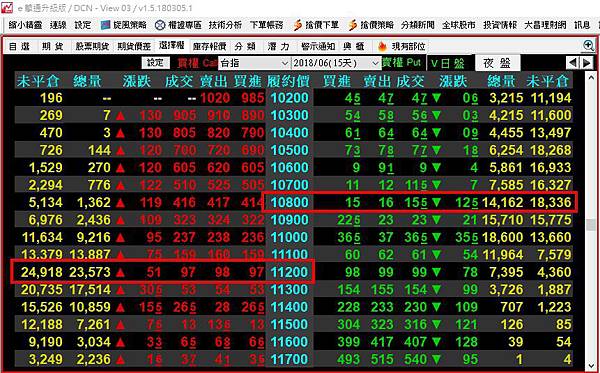
Task: Select strike price 11600
Action: click(289, 342)
